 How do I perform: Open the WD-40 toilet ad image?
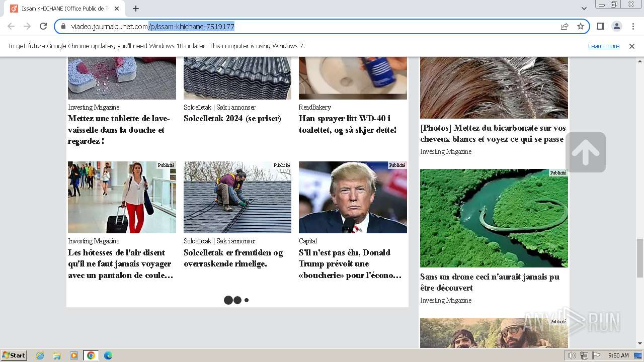coord(353,78)
